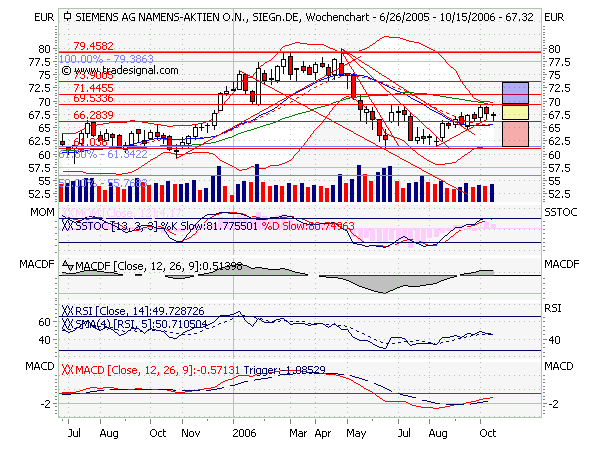Click the RSI panel label beside the chart
Viewport: 600px width, 450px height.
click(x=553, y=308)
